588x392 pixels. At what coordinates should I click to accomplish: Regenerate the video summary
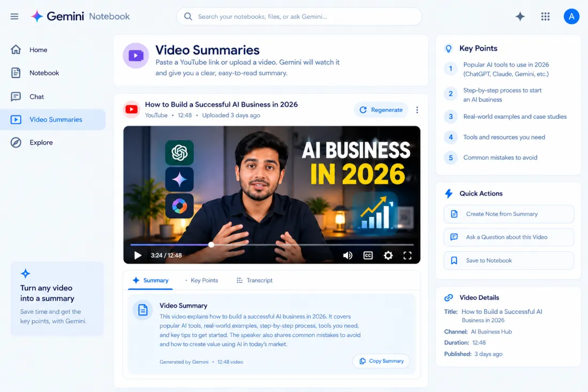(381, 110)
